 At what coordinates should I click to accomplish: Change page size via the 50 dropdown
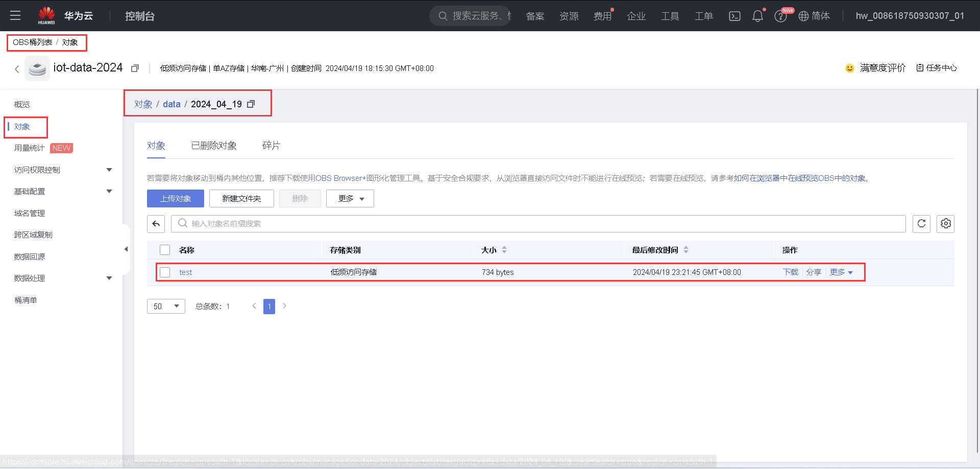(165, 306)
